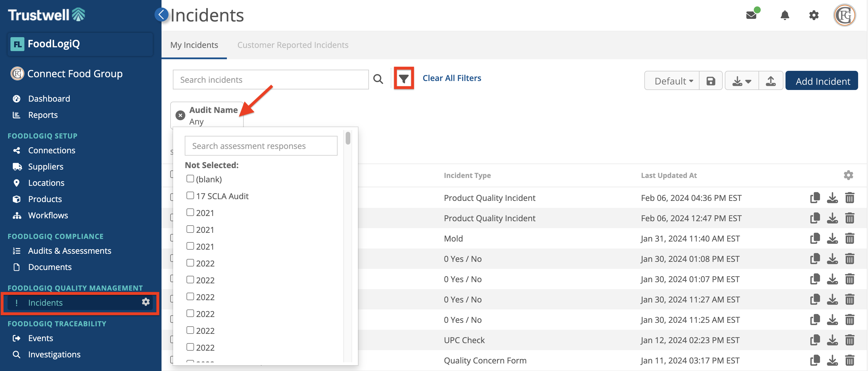
Task: Check the 17 SCLA Audit option
Action: click(190, 196)
